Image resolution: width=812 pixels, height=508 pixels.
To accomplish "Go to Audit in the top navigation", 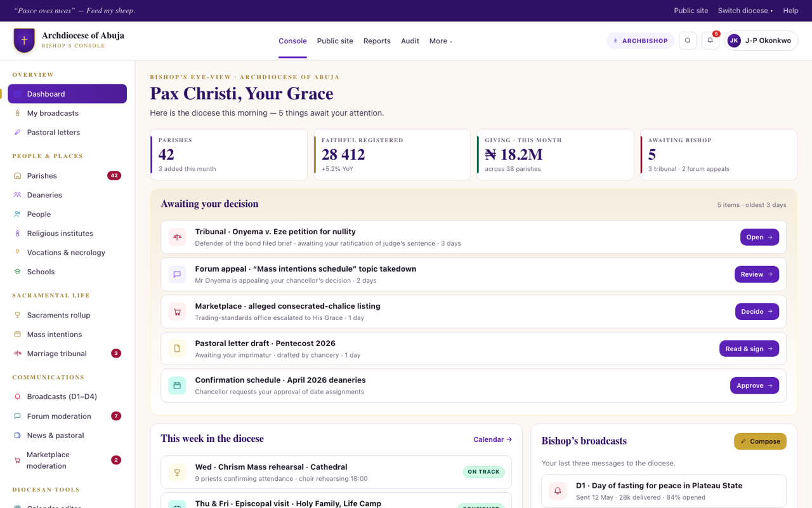I will pos(410,41).
